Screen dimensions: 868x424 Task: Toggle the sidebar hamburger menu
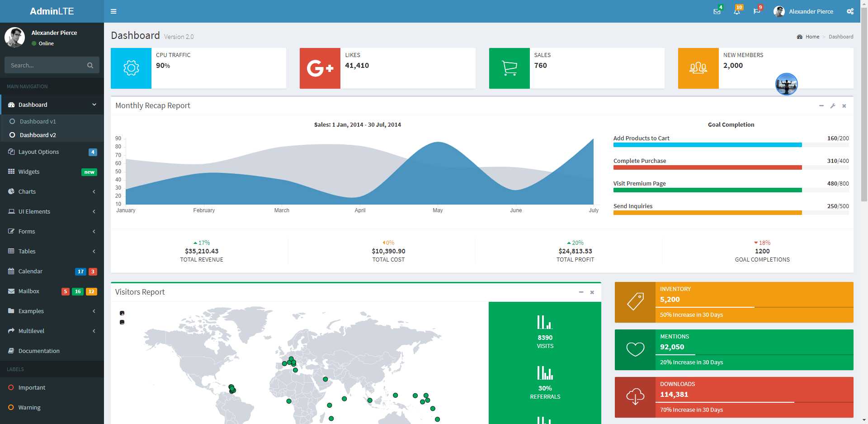click(113, 11)
